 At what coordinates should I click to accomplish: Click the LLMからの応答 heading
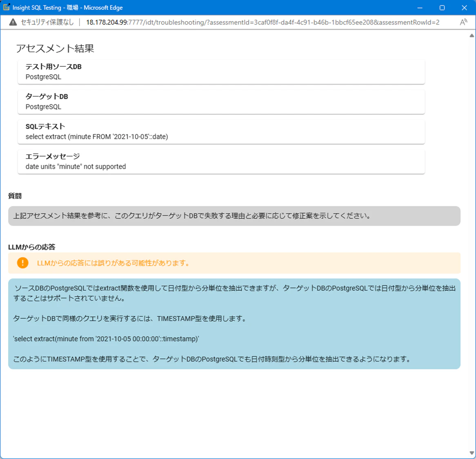tap(31, 247)
